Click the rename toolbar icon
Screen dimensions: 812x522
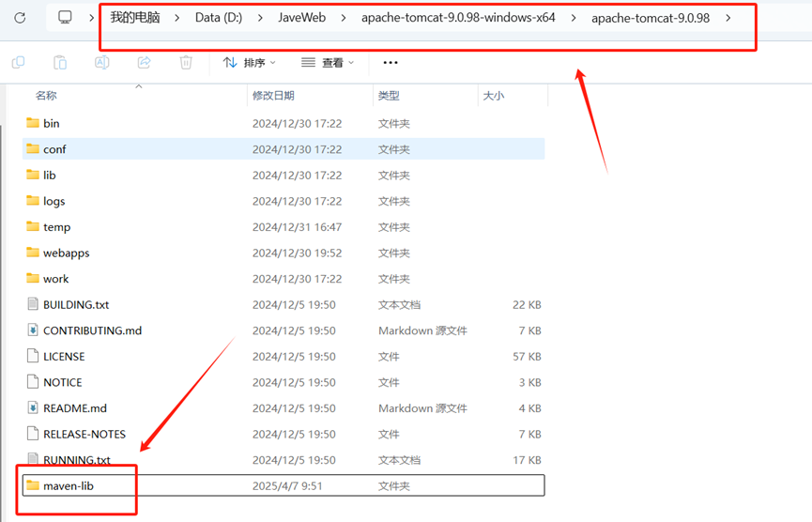(x=102, y=63)
